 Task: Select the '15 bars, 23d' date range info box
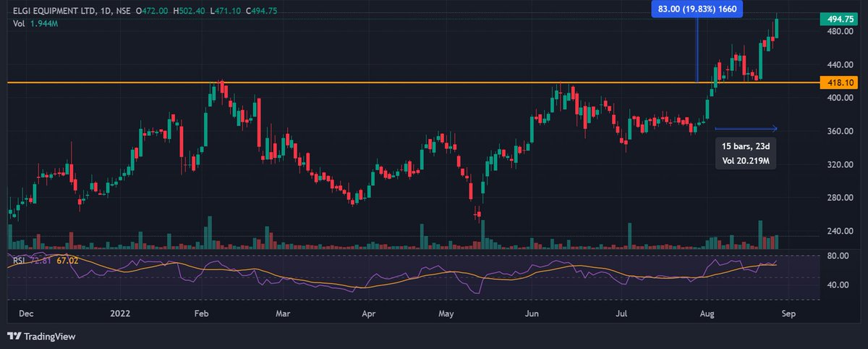[746, 154]
